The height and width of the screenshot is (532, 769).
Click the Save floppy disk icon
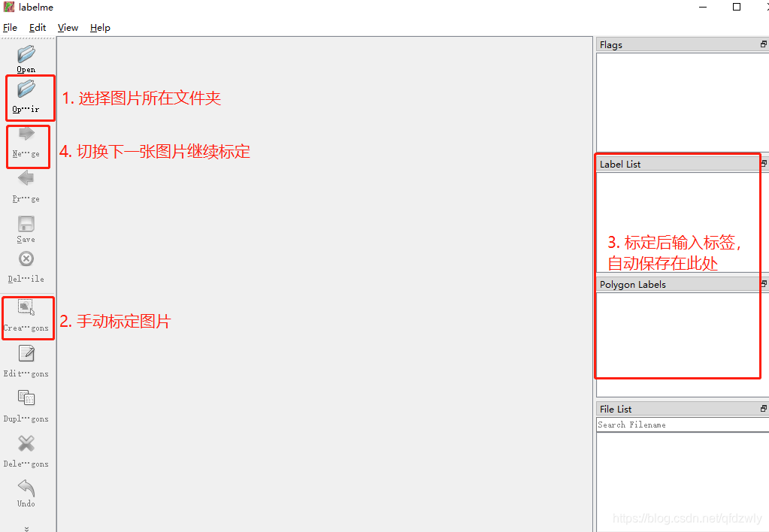[26, 224]
